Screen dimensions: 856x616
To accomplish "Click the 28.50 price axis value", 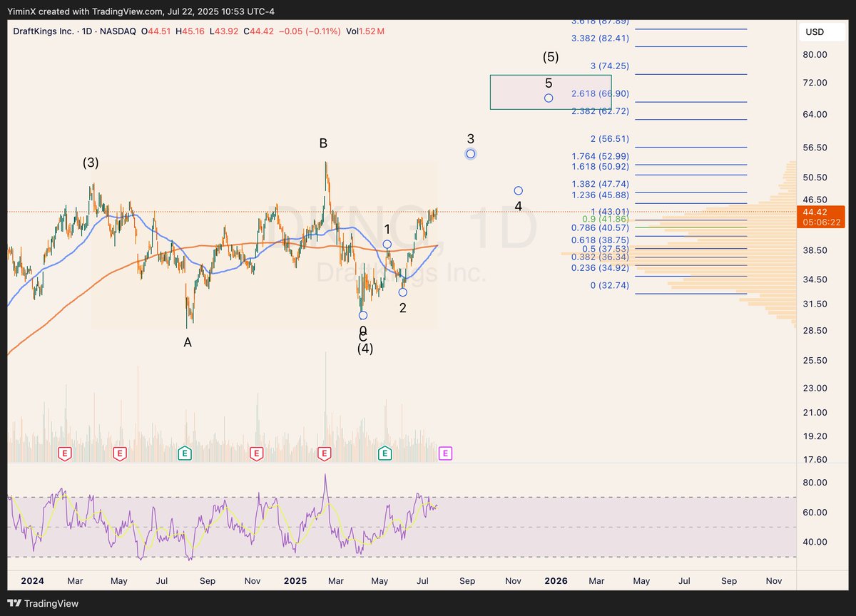I will point(815,331).
